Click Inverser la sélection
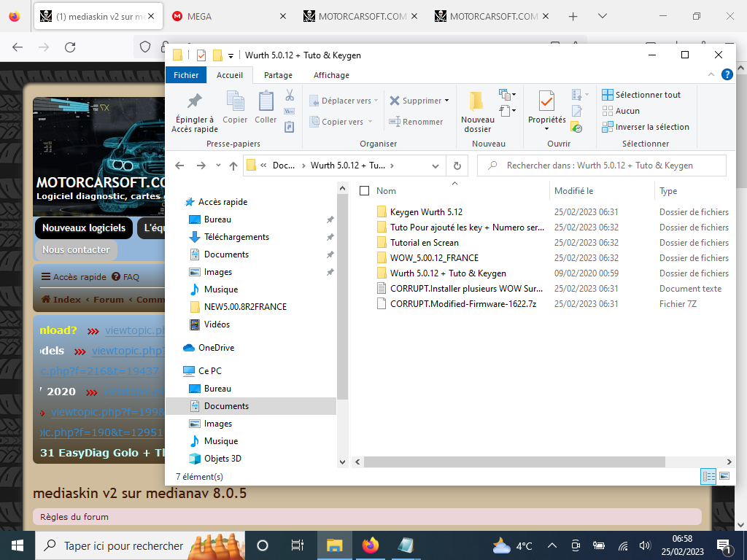Viewport: 747px width, 560px height. pos(646,127)
